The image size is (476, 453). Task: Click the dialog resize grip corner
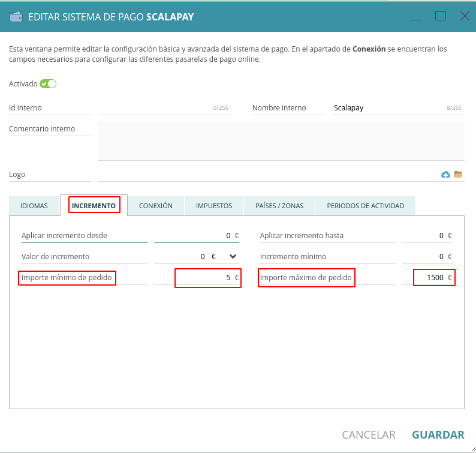coord(473,449)
